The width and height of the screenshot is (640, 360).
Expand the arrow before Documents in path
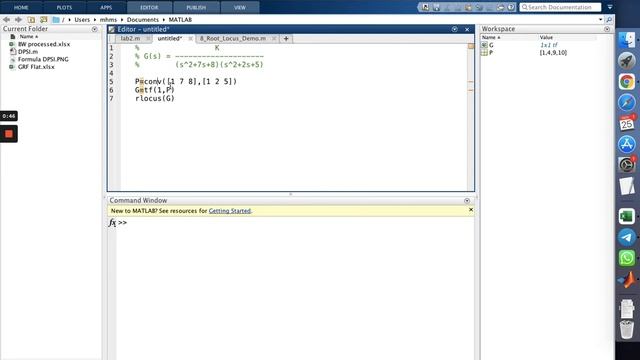[122, 20]
